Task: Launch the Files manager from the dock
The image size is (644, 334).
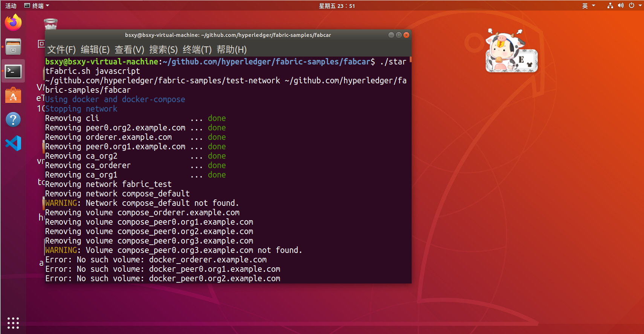Action: (x=13, y=47)
